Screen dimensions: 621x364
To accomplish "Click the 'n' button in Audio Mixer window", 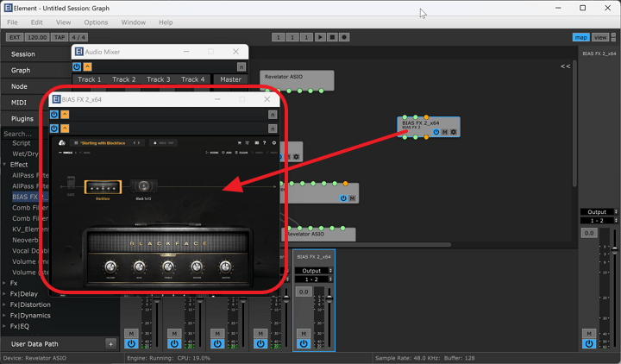I will [241, 67].
